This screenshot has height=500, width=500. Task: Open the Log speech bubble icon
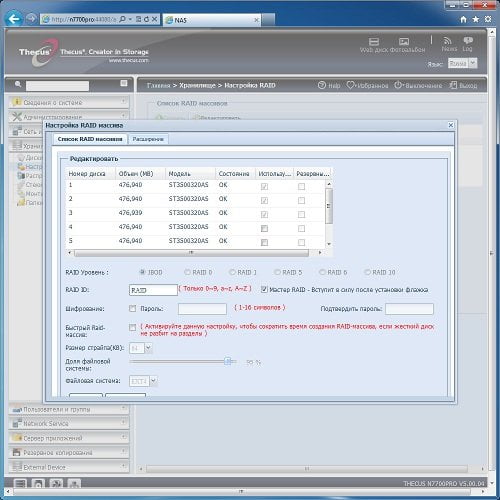[468, 41]
